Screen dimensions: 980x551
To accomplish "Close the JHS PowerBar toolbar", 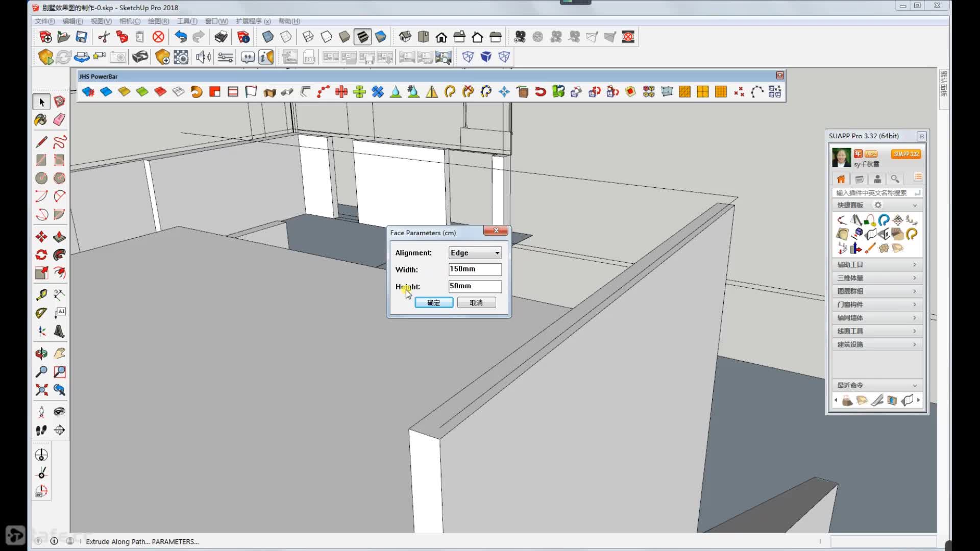I will pyautogui.click(x=780, y=76).
